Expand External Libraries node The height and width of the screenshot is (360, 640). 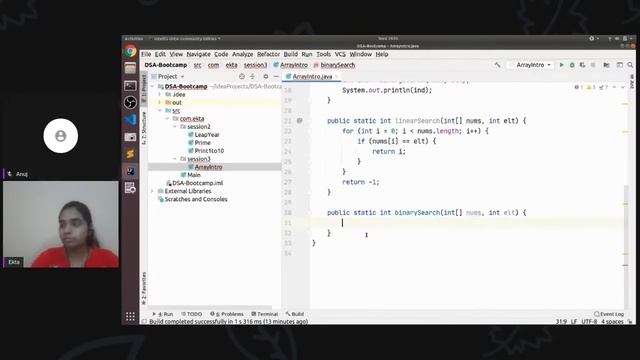[153, 191]
